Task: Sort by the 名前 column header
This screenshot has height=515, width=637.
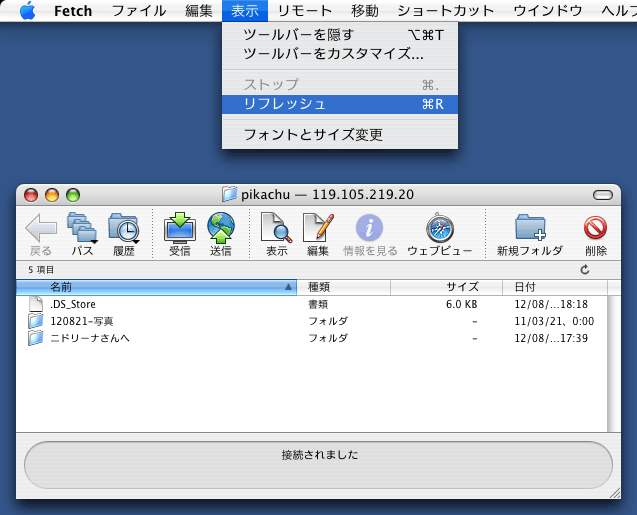Action: [156, 287]
